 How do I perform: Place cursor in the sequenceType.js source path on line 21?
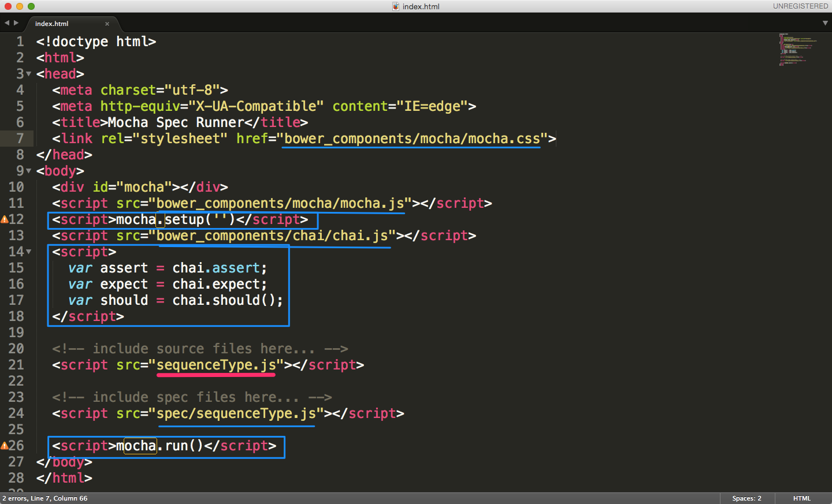coord(216,365)
